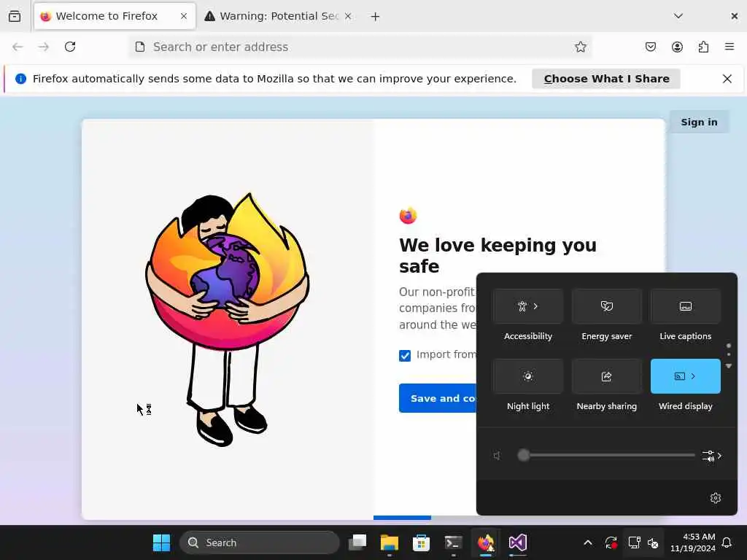Toggle the Energy saver tile
The width and height of the screenshot is (747, 560).
coord(606,306)
